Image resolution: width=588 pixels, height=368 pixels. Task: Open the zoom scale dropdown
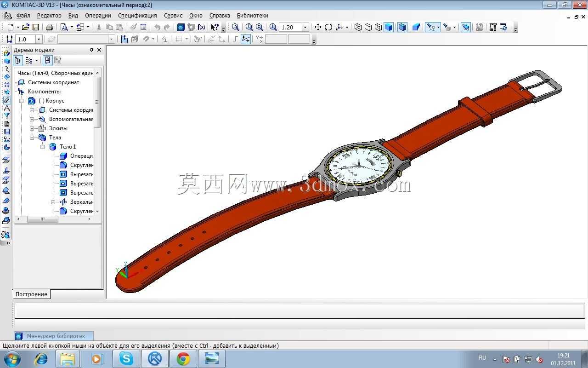305,27
